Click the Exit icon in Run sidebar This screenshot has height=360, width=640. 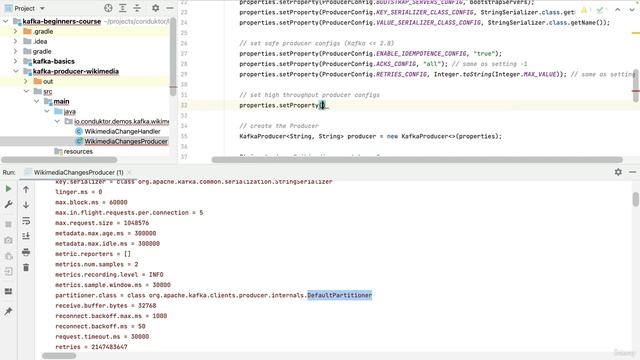point(8,271)
